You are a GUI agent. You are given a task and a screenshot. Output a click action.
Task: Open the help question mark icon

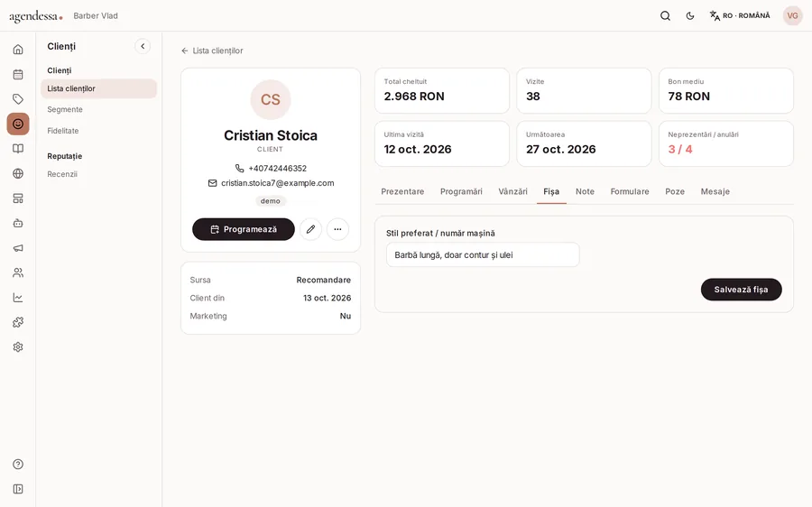point(18,464)
